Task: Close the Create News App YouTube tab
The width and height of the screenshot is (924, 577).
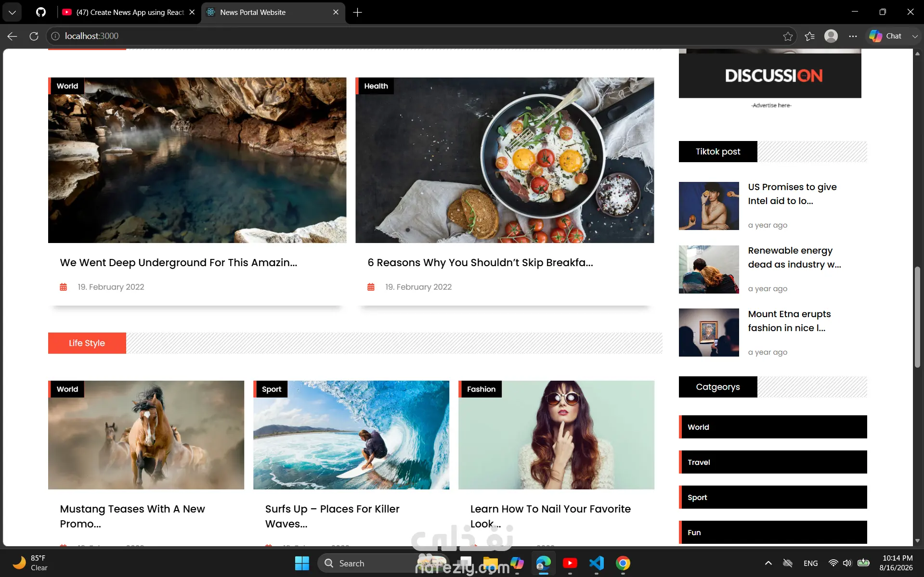Action: pos(192,13)
